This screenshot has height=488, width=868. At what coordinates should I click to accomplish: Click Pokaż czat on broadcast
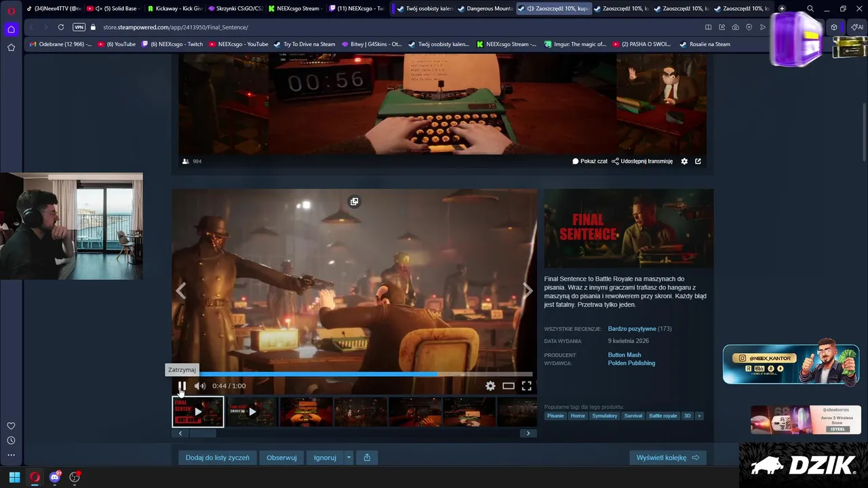click(590, 161)
